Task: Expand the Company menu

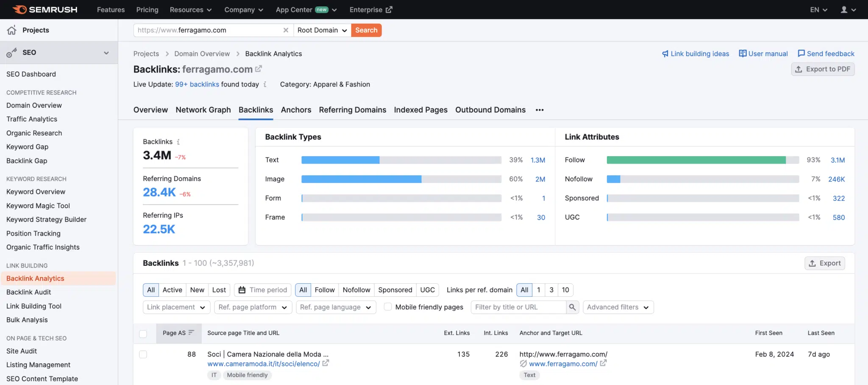Action: 244,9
